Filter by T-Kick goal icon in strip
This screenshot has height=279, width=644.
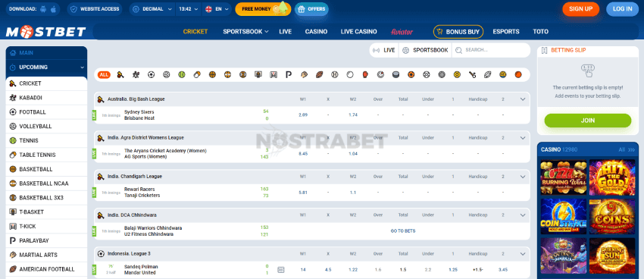click(274, 75)
